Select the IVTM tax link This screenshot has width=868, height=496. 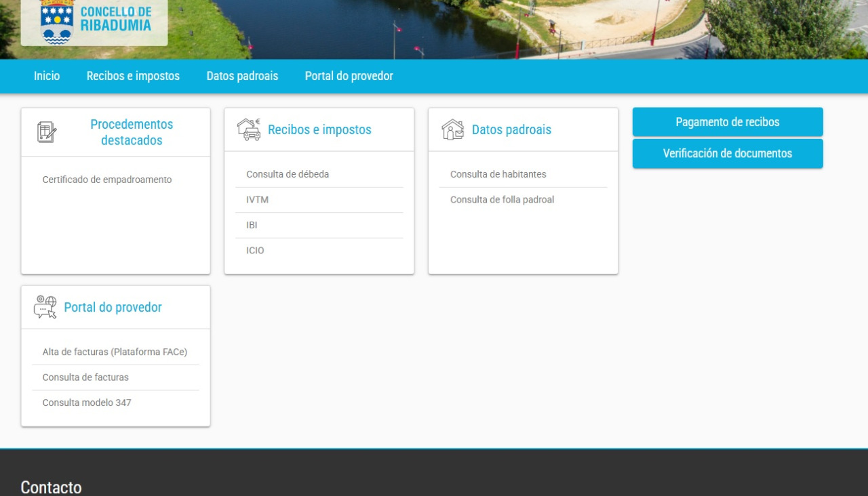click(x=257, y=200)
